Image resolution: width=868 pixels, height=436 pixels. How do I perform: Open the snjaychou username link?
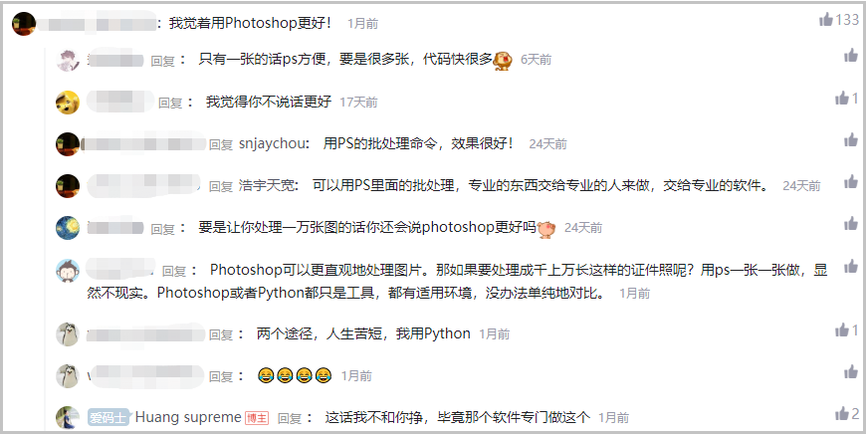tap(272, 144)
